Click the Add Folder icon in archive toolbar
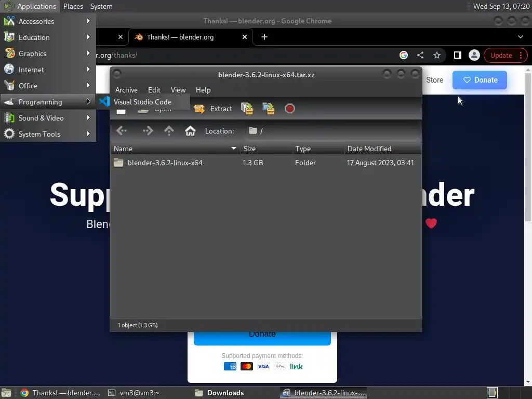Screen dimensions: 532x399 269,109
